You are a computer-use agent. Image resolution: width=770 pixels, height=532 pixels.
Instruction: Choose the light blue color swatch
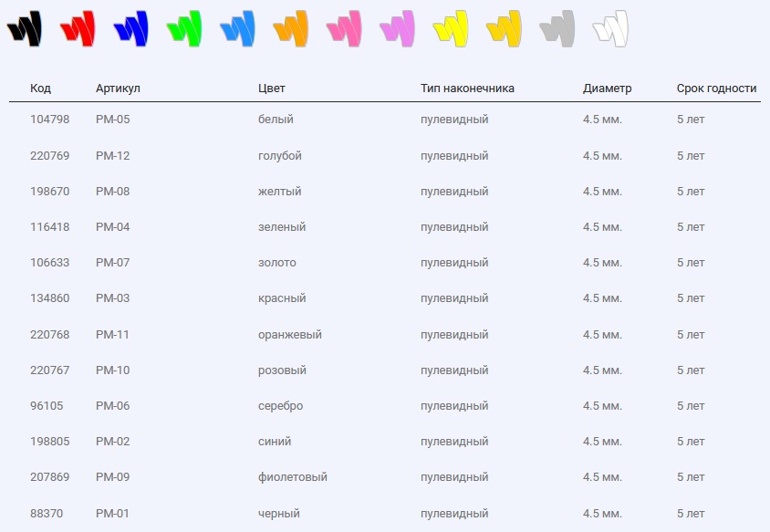point(238,28)
